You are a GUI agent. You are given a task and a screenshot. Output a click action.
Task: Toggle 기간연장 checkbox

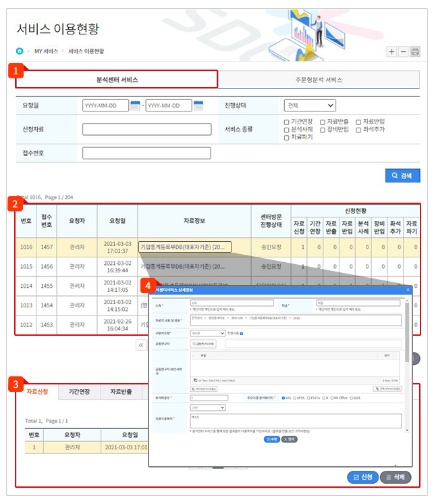286,122
